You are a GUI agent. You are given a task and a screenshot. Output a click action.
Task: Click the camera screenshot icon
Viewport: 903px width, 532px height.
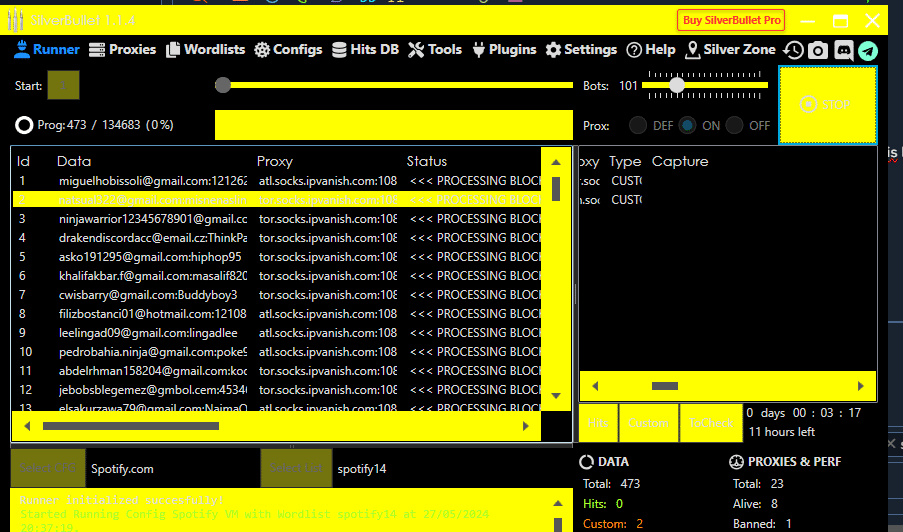(818, 50)
